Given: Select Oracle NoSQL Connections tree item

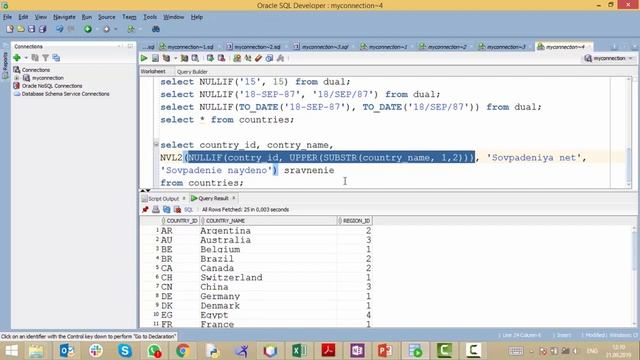Looking at the screenshot, I should (52, 86).
